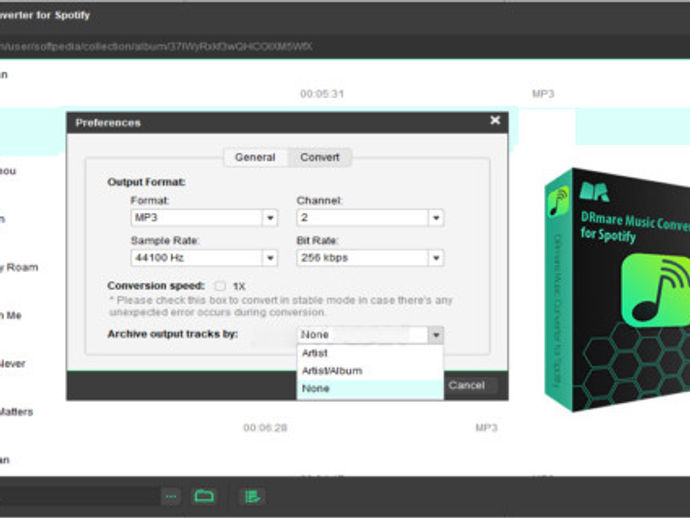Image resolution: width=690 pixels, height=518 pixels.
Task: Click MP3 label of 00:05:31 track
Action: pos(543,94)
